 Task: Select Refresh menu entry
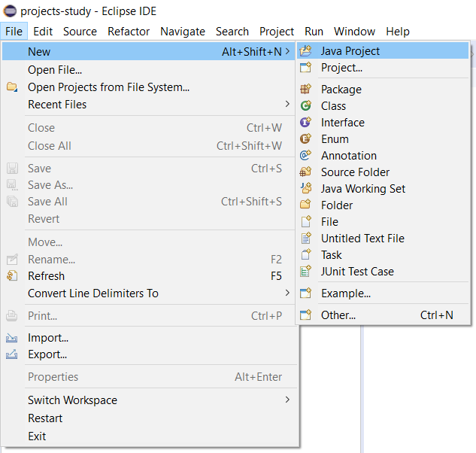[149, 276]
